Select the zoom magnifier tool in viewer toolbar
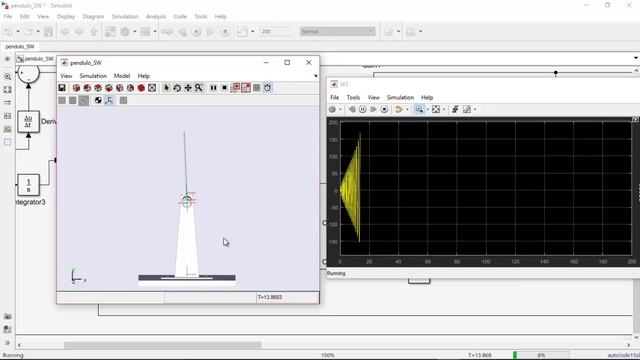This screenshot has width=640, height=360. coord(199,88)
